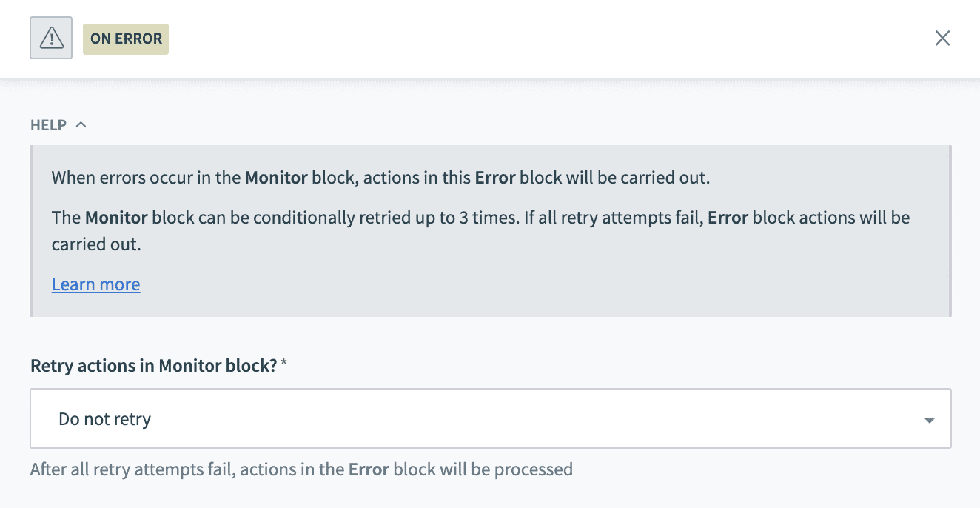Viewport: 980px width, 508px height.
Task: Open the Retry actions in Monitor block dropdown
Action: point(490,418)
